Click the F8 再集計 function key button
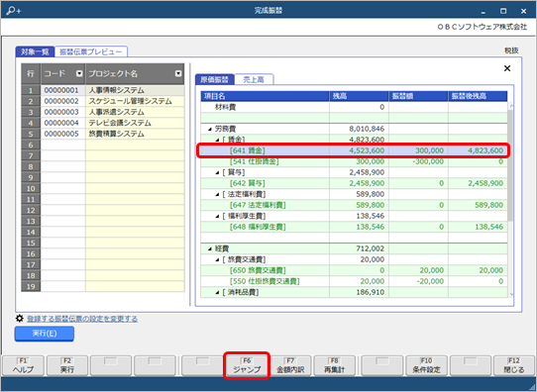 334,365
